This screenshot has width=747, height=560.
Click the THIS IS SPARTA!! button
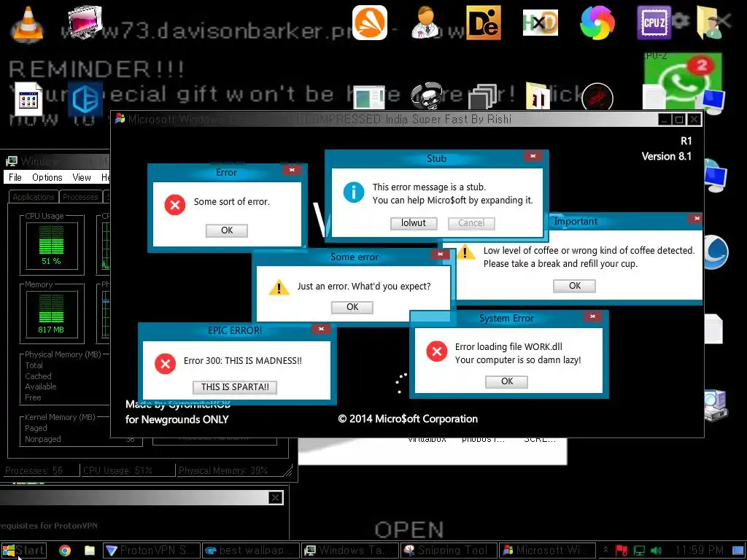(x=235, y=387)
